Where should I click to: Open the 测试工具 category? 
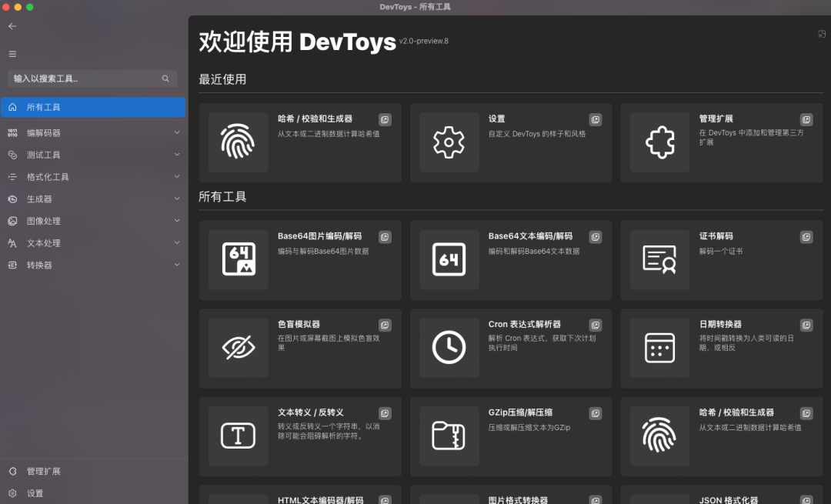click(x=93, y=155)
